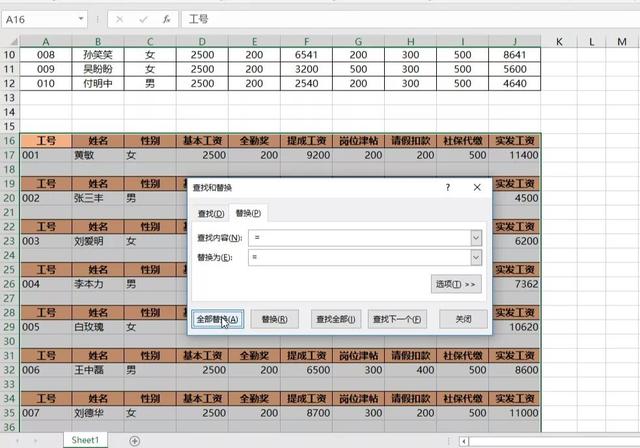This screenshot has width=640, height=448.
Task: Click the formula bar enter checkmark icon
Action: pyautogui.click(x=144, y=19)
